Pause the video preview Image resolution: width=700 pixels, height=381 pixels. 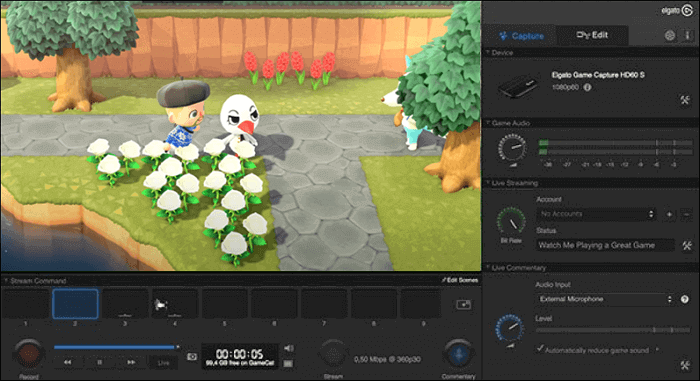tap(99, 362)
